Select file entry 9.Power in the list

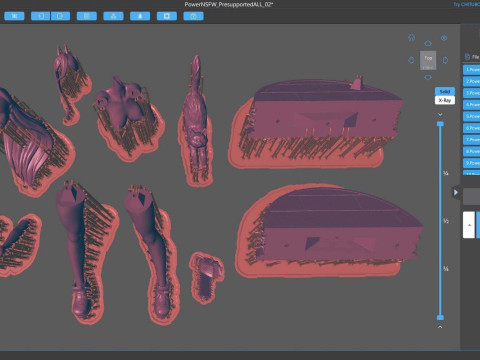[x=471, y=163]
